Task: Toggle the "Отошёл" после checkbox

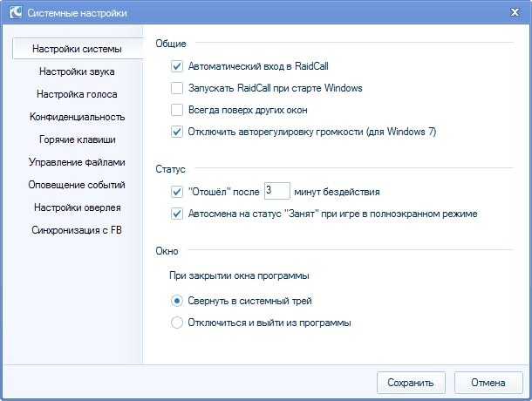Action: click(177, 192)
